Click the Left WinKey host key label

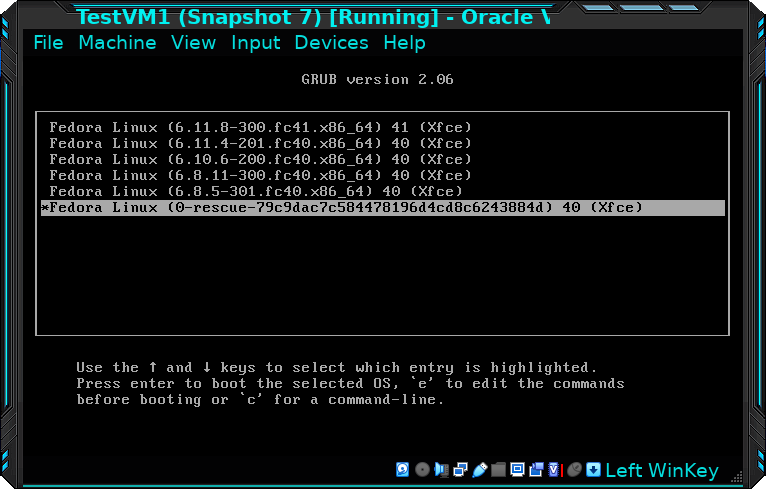click(662, 470)
